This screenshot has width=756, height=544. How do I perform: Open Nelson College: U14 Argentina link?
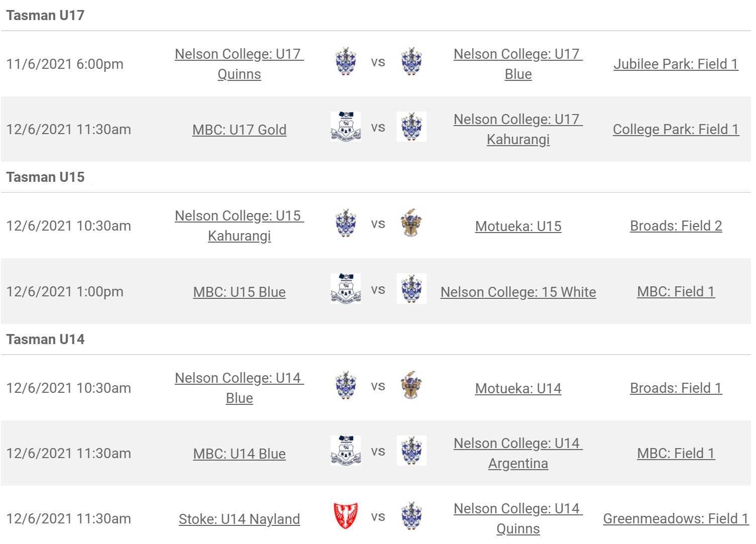(518, 453)
